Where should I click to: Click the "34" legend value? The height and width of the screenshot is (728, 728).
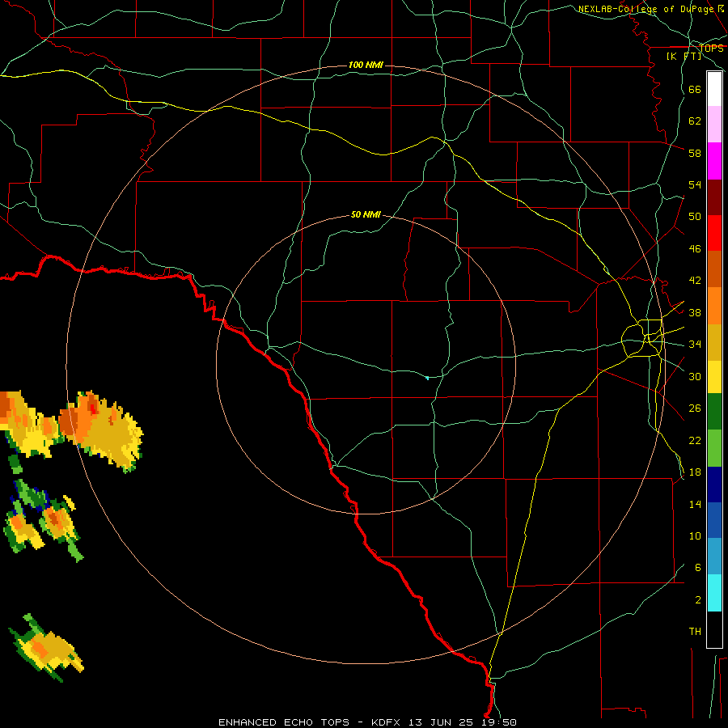click(x=695, y=345)
